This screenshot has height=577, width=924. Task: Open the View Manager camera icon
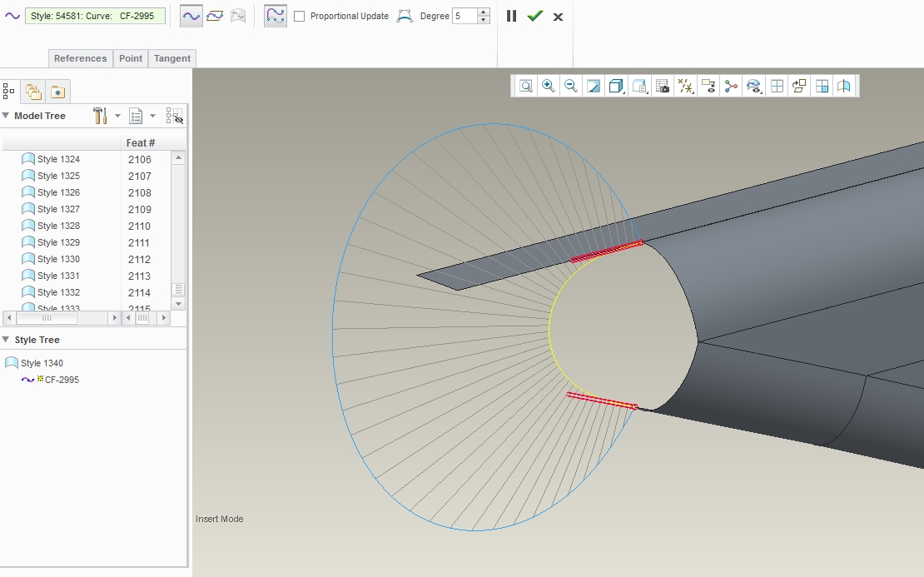coord(663,86)
